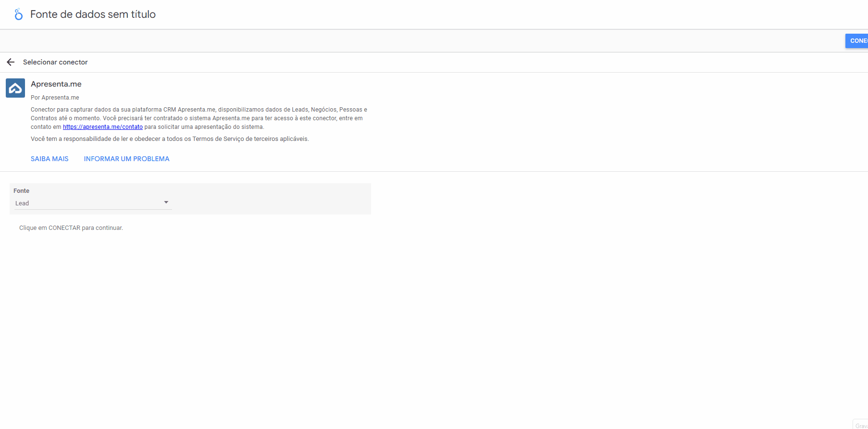Open the SAIBA MAIS link
This screenshot has width=868, height=429.
click(x=50, y=159)
